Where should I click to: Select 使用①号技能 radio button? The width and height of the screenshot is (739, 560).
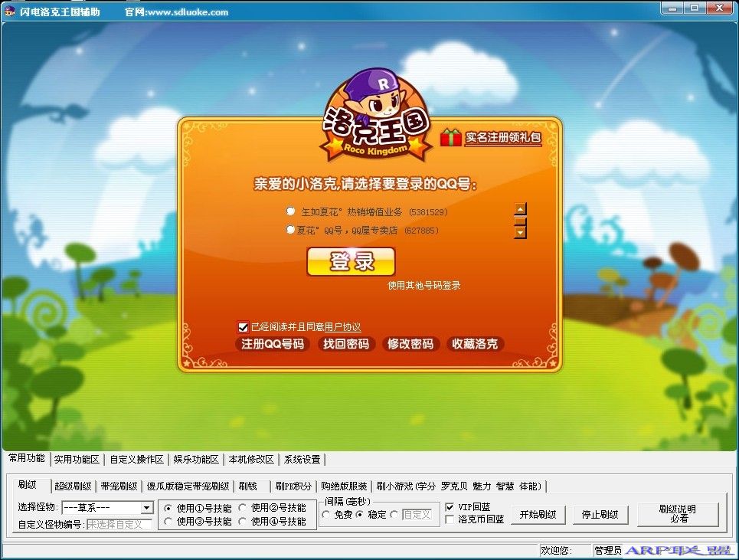click(168, 508)
